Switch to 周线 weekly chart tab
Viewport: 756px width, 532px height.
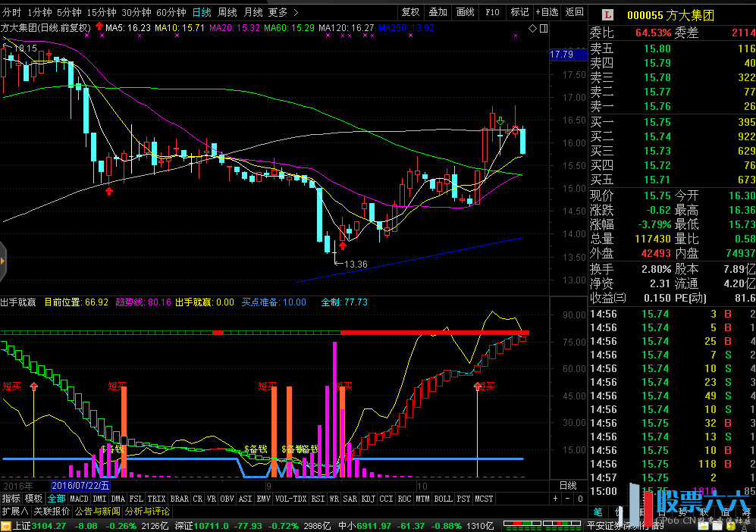point(227,12)
